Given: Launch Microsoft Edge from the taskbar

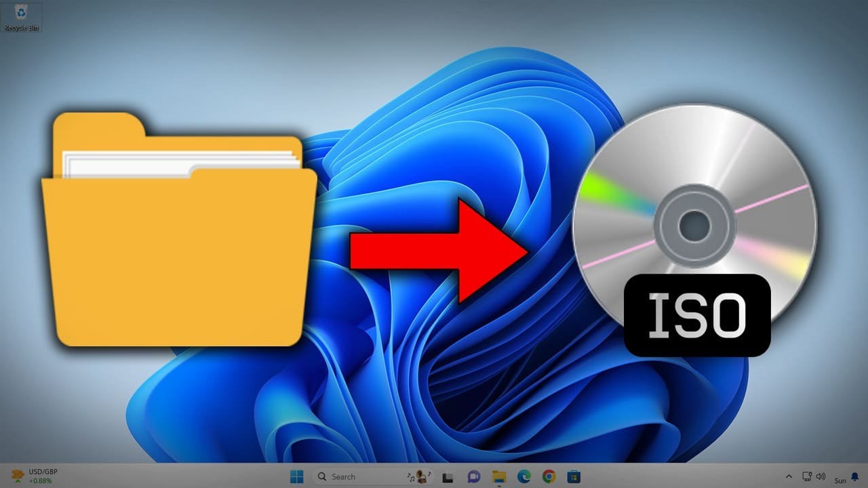Looking at the screenshot, I should point(524,477).
